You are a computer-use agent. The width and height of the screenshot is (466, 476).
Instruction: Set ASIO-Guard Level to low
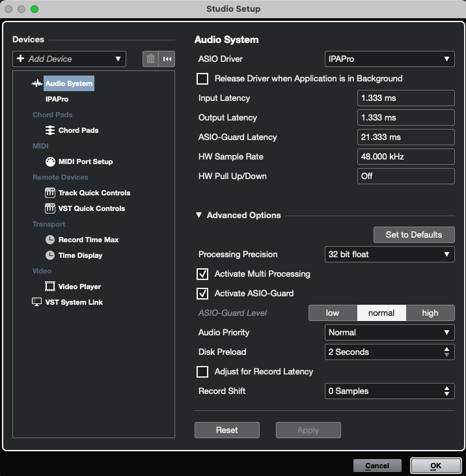tap(333, 313)
